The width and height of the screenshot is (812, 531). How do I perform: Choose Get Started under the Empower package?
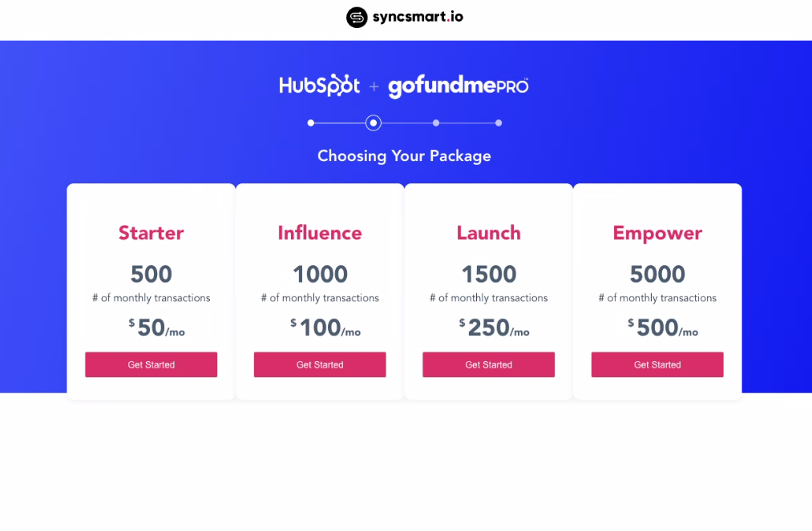tap(657, 364)
